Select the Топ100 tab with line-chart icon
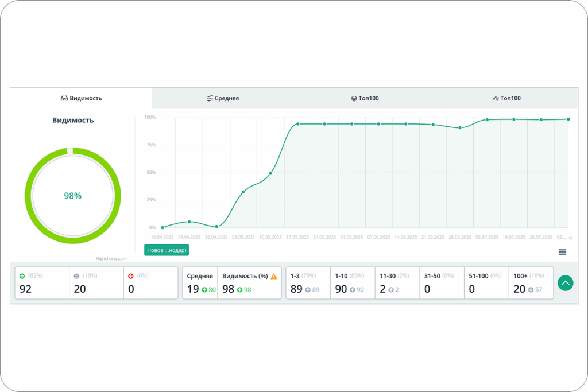Viewport: 588px width, 392px height. pyautogui.click(x=506, y=98)
